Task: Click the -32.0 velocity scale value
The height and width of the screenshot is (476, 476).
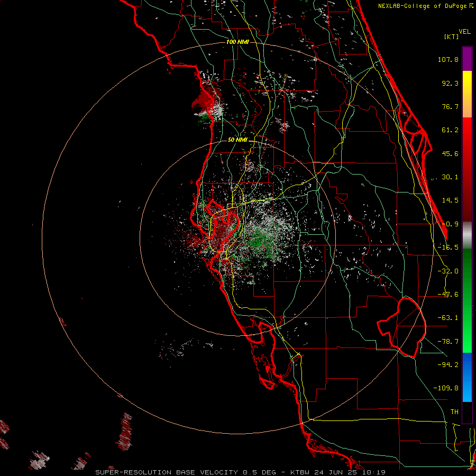Action: (448, 271)
